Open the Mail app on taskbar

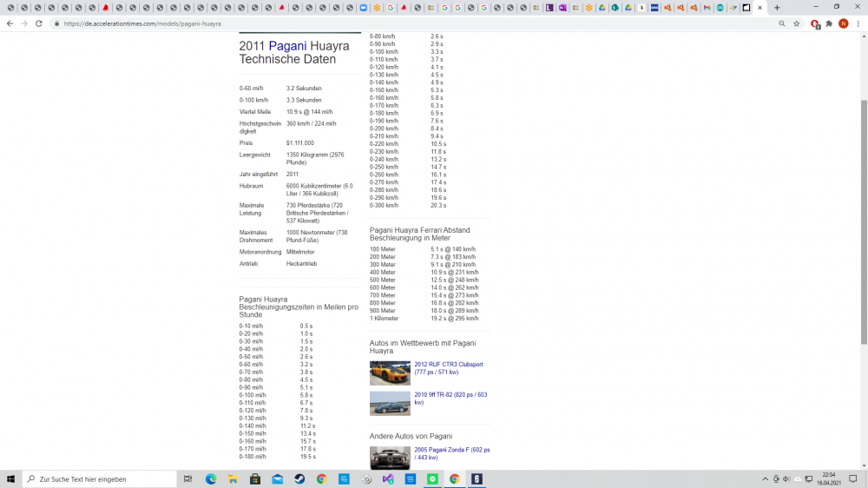pyautogui.click(x=278, y=479)
